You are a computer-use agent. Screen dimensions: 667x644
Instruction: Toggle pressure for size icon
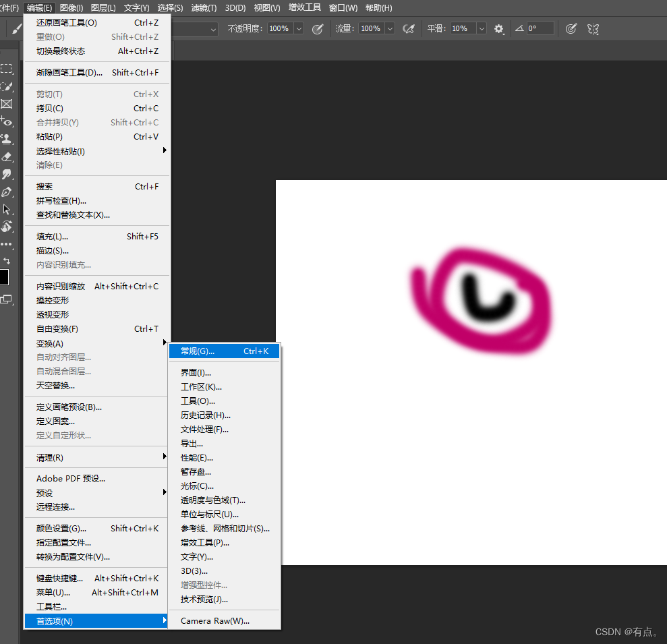point(571,29)
